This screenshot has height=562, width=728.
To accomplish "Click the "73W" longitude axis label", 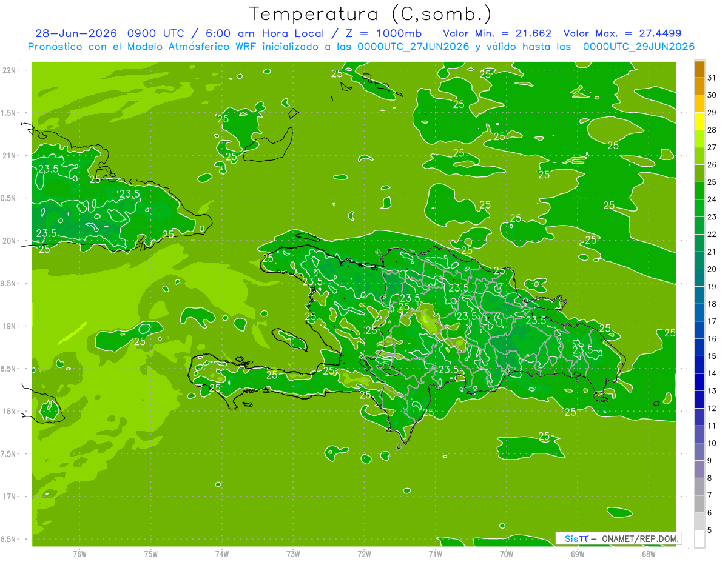I will 293,554.
